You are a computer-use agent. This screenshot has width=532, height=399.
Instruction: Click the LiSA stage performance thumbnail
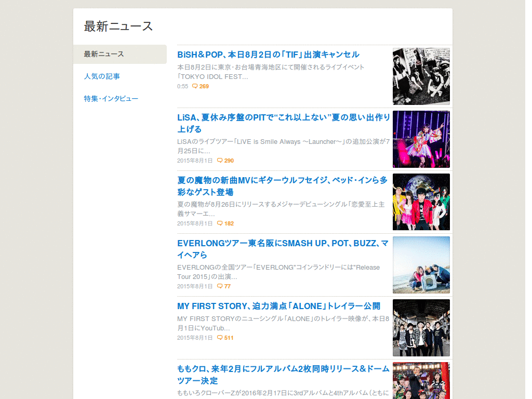point(421,139)
